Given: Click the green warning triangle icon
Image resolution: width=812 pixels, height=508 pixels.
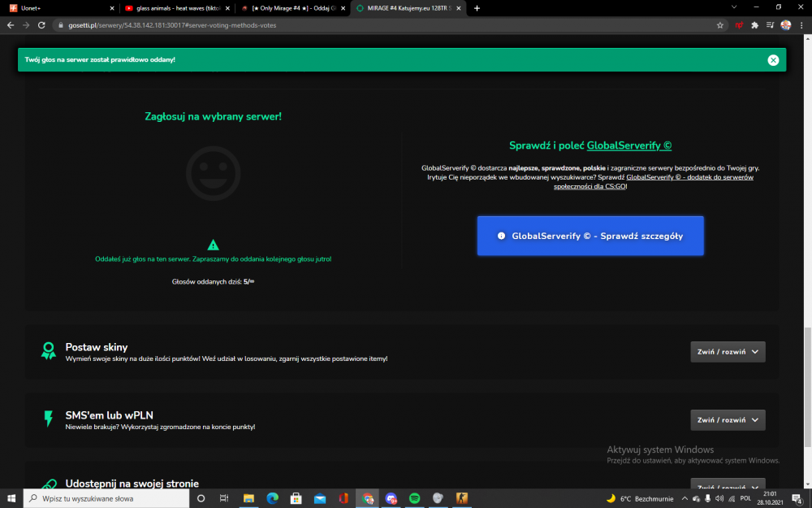Looking at the screenshot, I should pos(213,245).
